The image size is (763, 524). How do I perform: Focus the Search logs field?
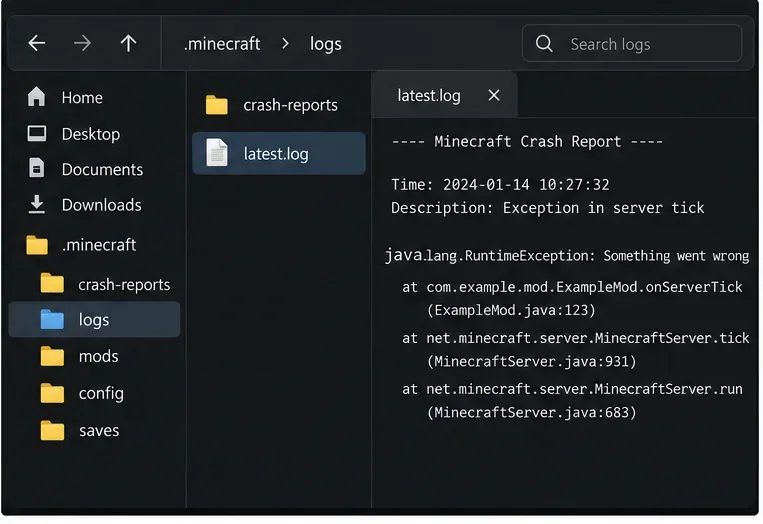[632, 44]
